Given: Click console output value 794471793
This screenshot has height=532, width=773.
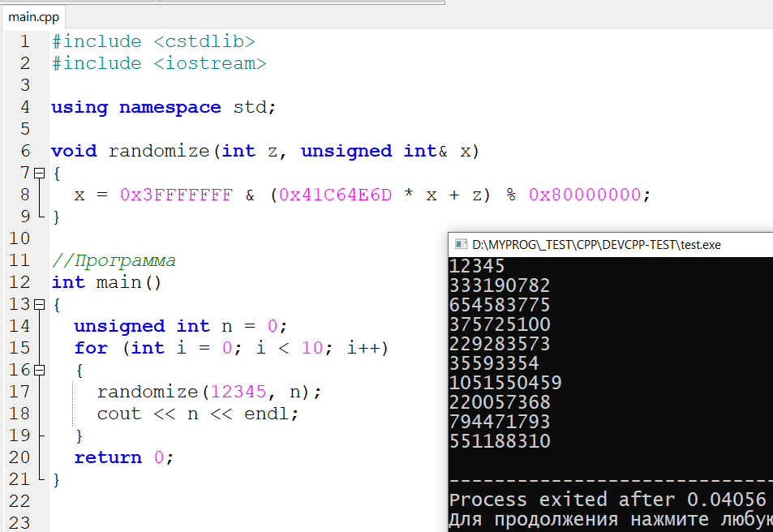Looking at the screenshot, I should tap(500, 422).
